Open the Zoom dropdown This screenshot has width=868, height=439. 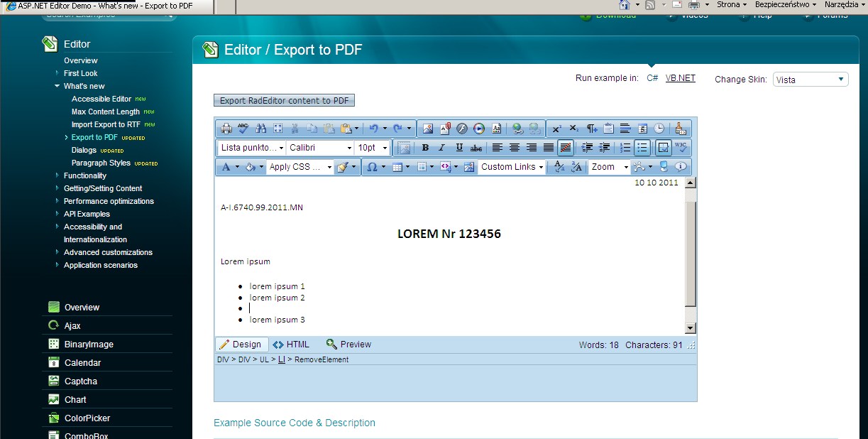click(610, 167)
